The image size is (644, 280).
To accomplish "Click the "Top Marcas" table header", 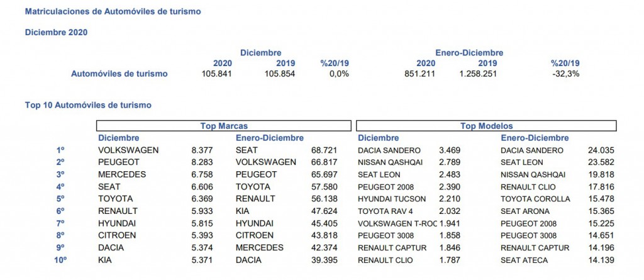I will pyautogui.click(x=223, y=126).
